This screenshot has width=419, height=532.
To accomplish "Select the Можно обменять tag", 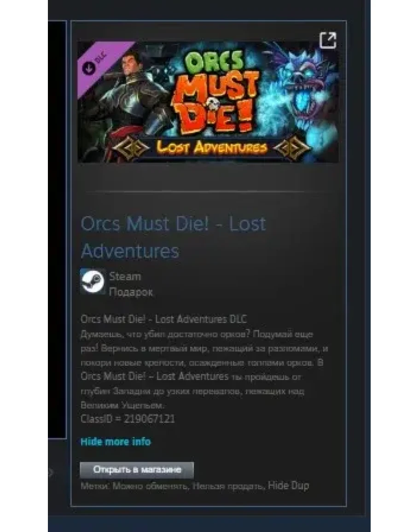I will click(x=150, y=486).
